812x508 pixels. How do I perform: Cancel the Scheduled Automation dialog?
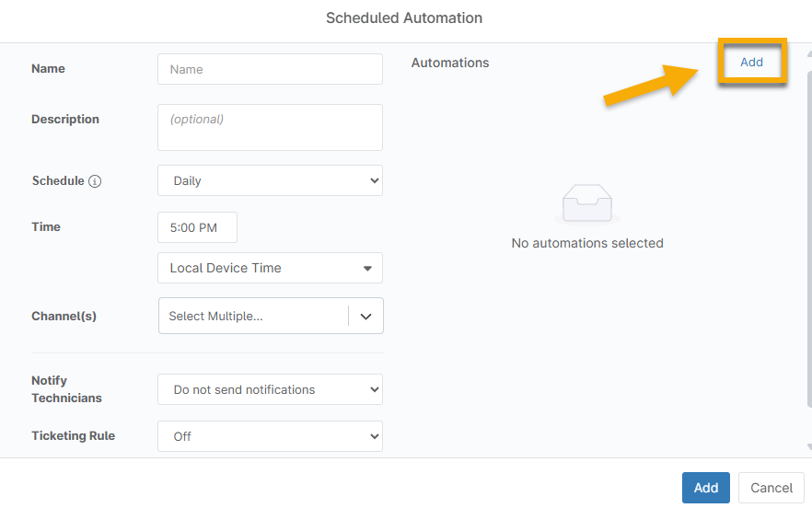tap(771, 488)
